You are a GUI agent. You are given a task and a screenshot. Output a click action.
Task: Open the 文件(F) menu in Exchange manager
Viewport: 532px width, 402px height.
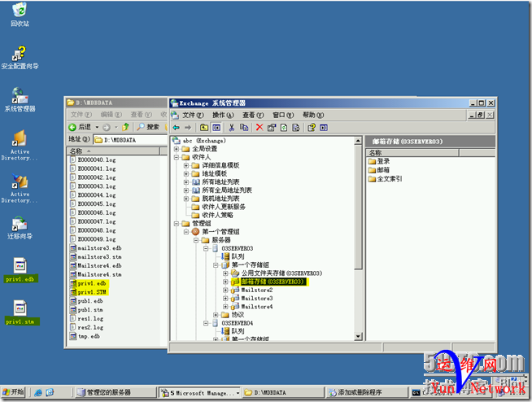point(193,115)
